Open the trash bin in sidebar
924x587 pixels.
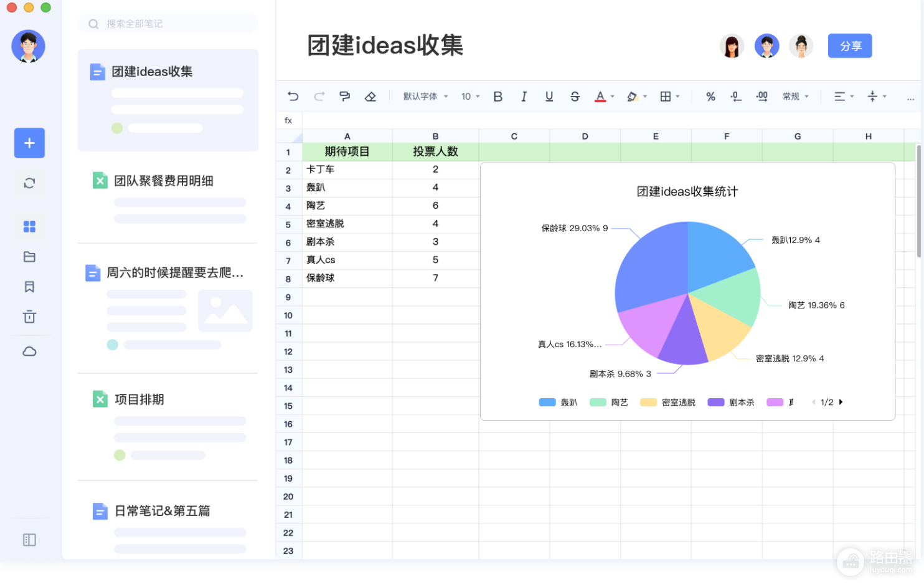pos(29,317)
